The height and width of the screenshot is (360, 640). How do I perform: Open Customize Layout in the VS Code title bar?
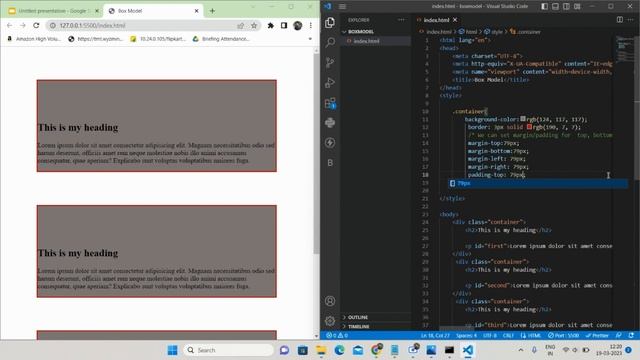pos(577,7)
